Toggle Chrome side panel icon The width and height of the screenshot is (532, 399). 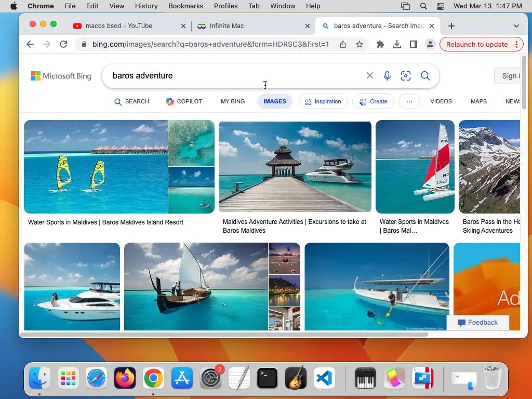pyautogui.click(x=413, y=44)
